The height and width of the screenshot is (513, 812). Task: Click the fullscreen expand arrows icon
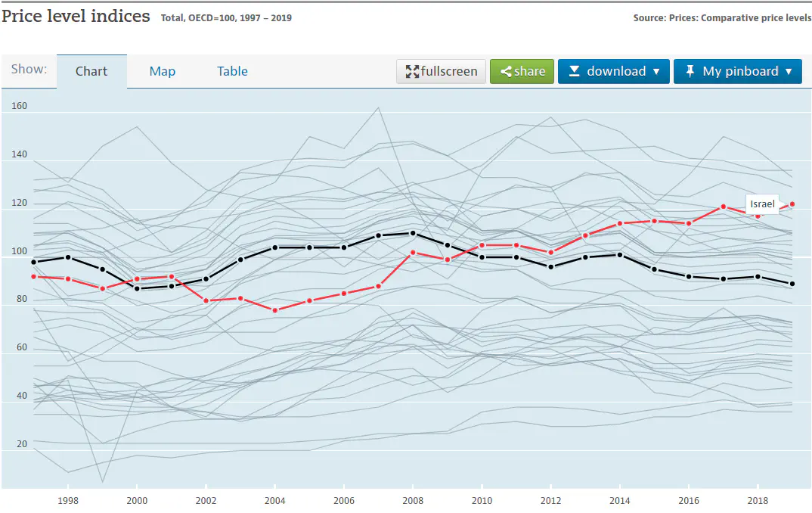pyautogui.click(x=412, y=72)
